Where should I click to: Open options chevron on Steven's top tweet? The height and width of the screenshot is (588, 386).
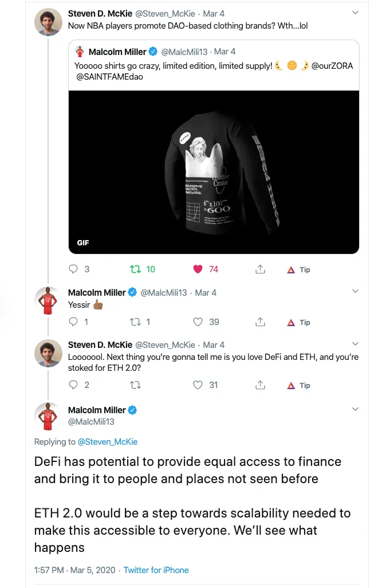(x=355, y=13)
